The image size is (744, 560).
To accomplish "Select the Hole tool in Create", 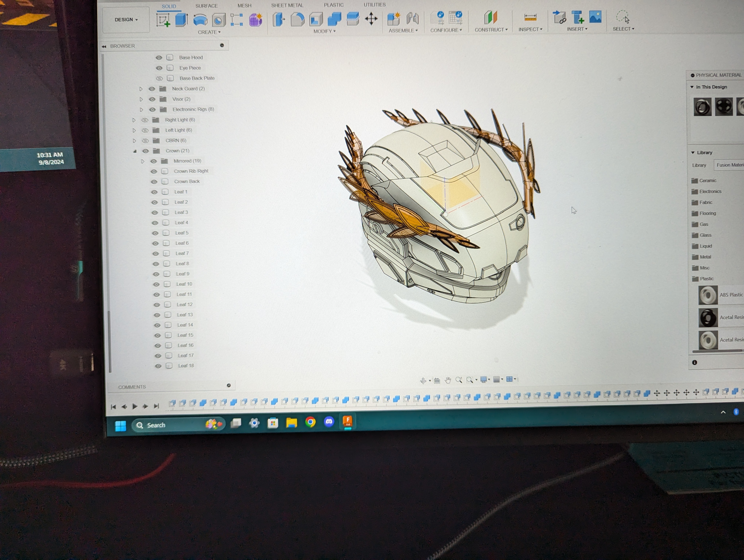I will click(x=219, y=20).
